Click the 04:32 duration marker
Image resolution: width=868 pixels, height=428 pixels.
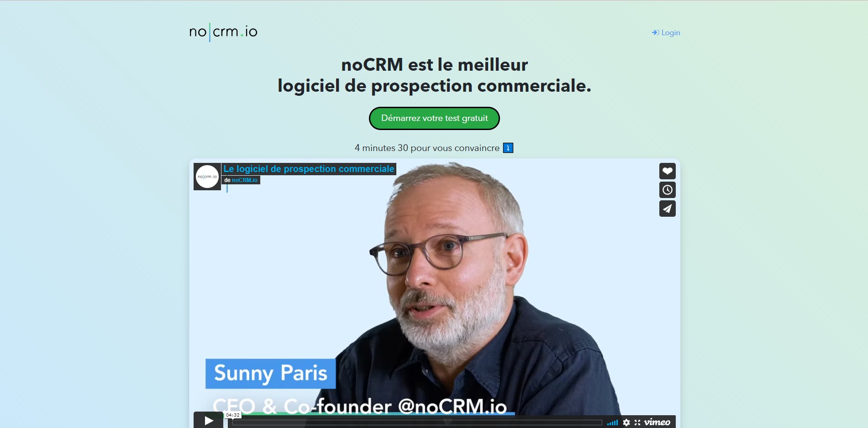coord(233,415)
